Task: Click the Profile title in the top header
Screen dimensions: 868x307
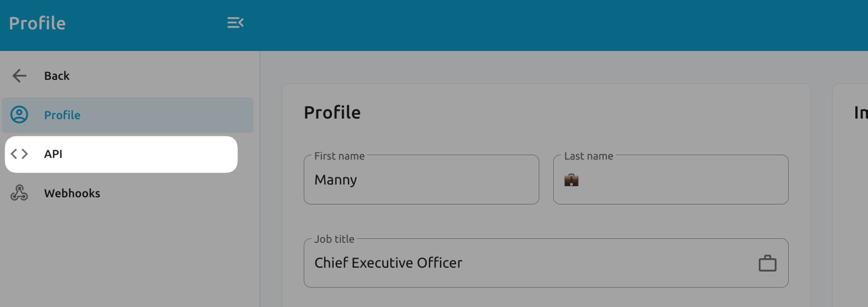Action: point(37,23)
